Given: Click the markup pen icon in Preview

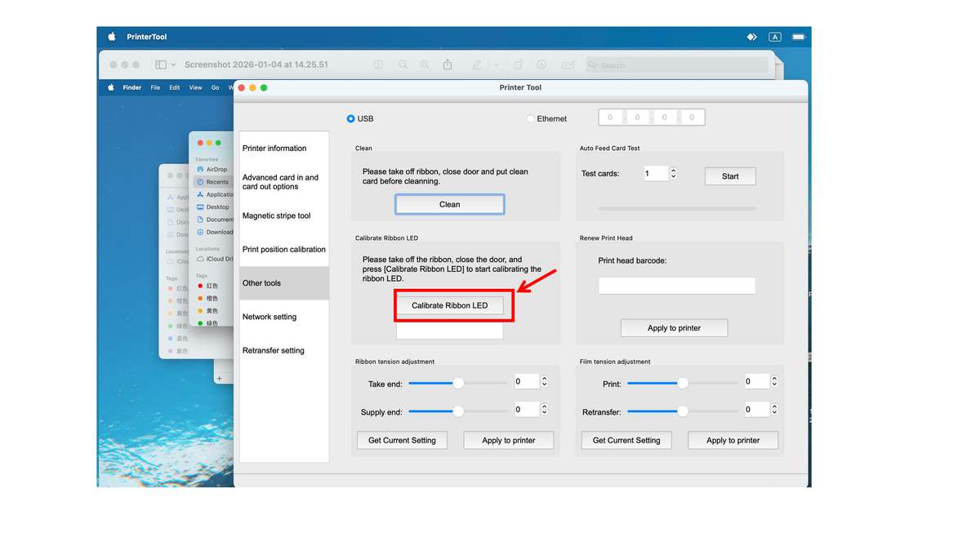Looking at the screenshot, I should pyautogui.click(x=478, y=64).
